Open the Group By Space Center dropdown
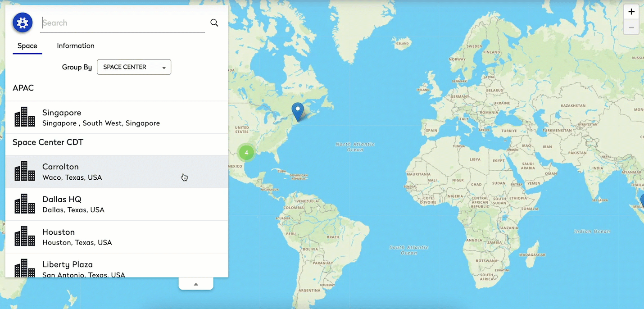This screenshot has width=644, height=309. 134,67
